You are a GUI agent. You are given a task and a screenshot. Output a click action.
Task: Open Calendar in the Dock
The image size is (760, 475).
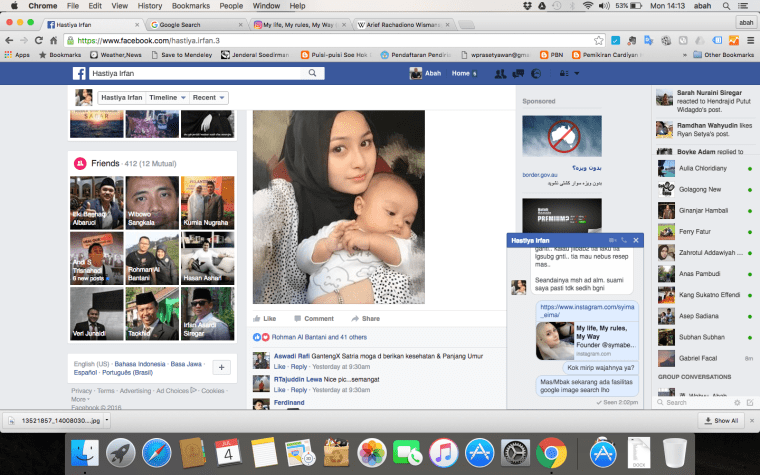[x=228, y=453]
